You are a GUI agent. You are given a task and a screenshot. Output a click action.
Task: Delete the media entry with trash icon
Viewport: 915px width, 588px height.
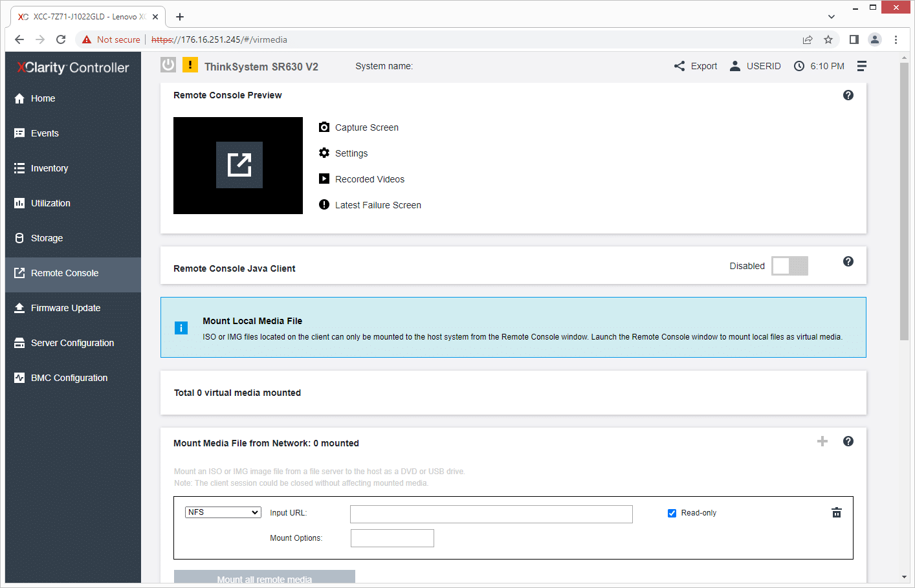(837, 512)
